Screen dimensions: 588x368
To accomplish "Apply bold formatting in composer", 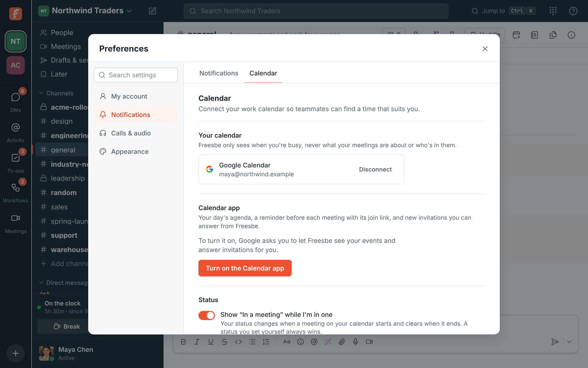I will point(183,342).
